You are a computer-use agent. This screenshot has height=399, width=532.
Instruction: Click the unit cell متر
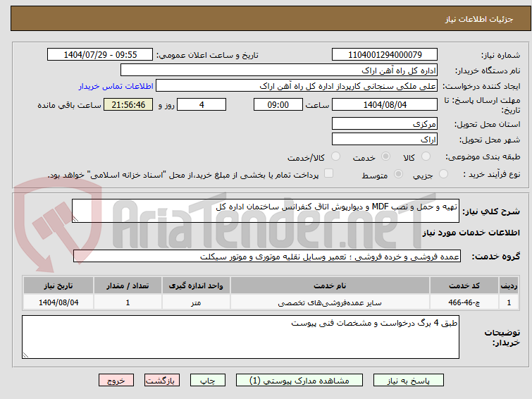click(196, 302)
